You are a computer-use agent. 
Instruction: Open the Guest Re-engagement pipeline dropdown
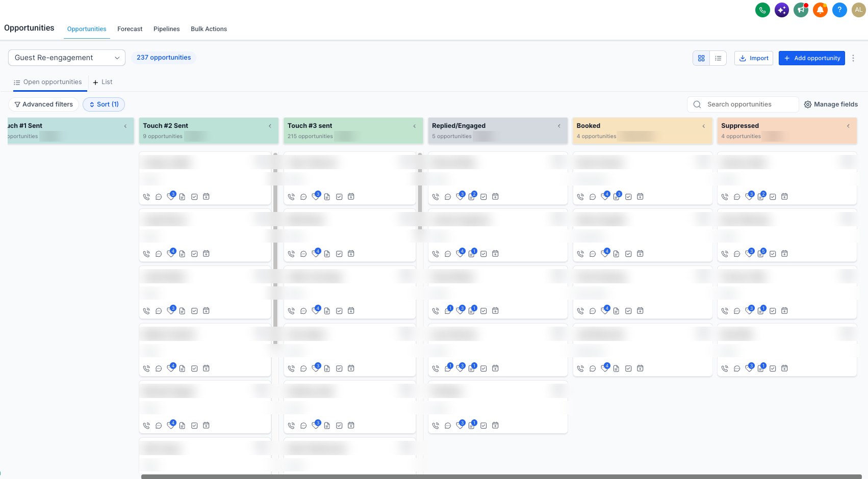[x=67, y=58]
